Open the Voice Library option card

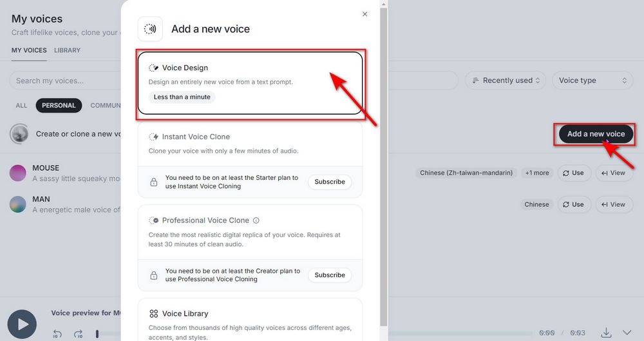pyautogui.click(x=250, y=320)
